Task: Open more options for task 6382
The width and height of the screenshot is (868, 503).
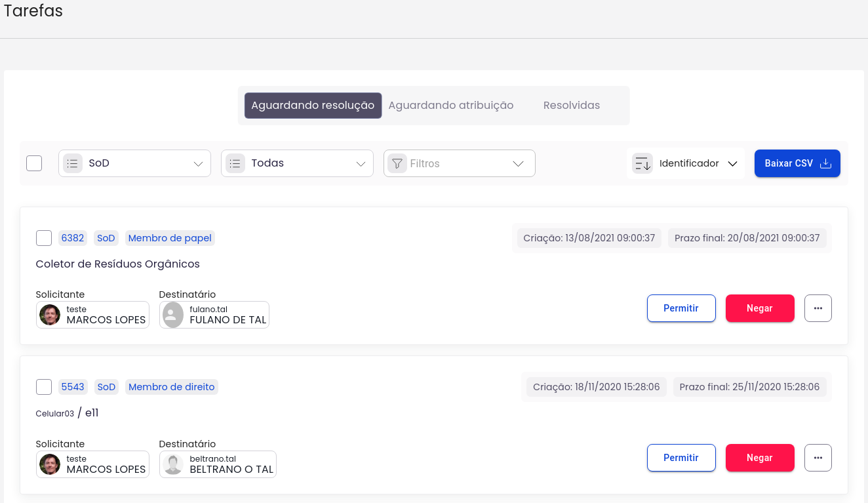Action: (x=818, y=308)
